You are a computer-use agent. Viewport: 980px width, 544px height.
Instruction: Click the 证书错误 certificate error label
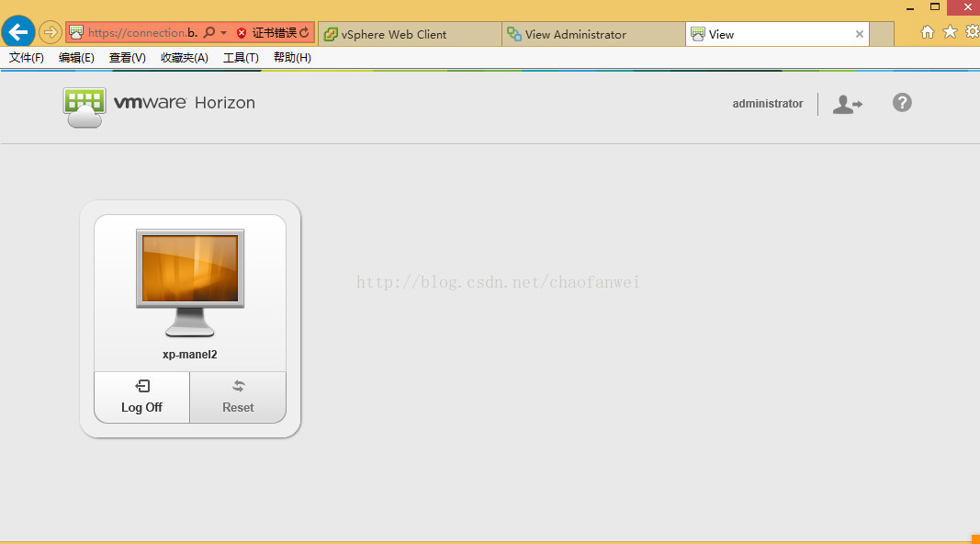274,33
